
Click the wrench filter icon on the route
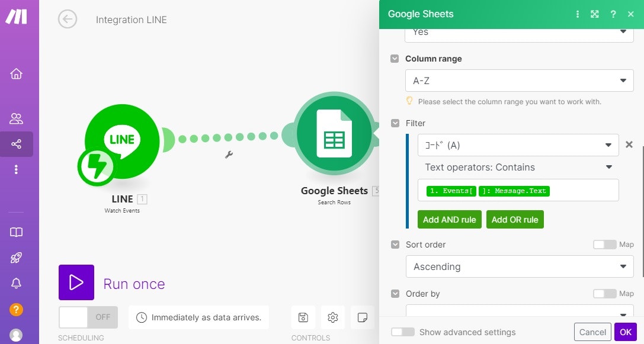(229, 155)
